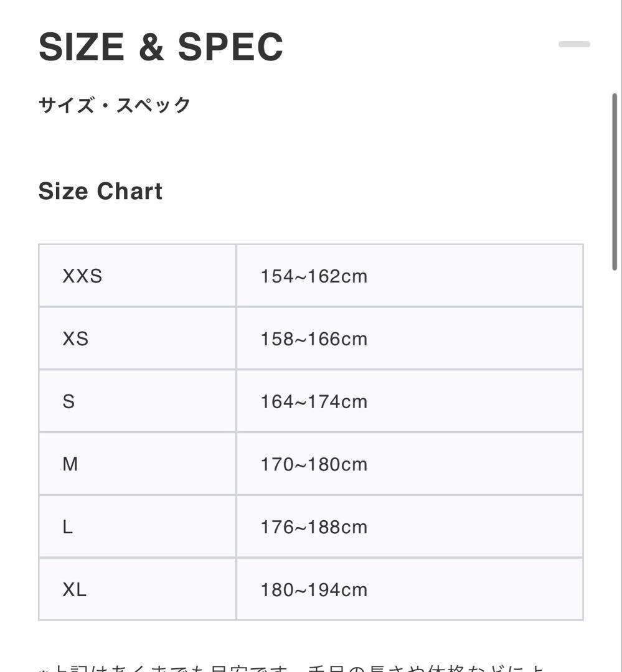
Task: Click the vertical page scrollbar
Action: pos(614,182)
